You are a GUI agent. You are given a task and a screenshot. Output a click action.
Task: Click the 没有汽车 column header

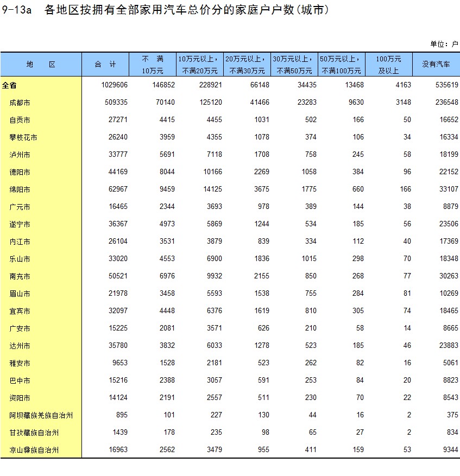click(x=436, y=65)
